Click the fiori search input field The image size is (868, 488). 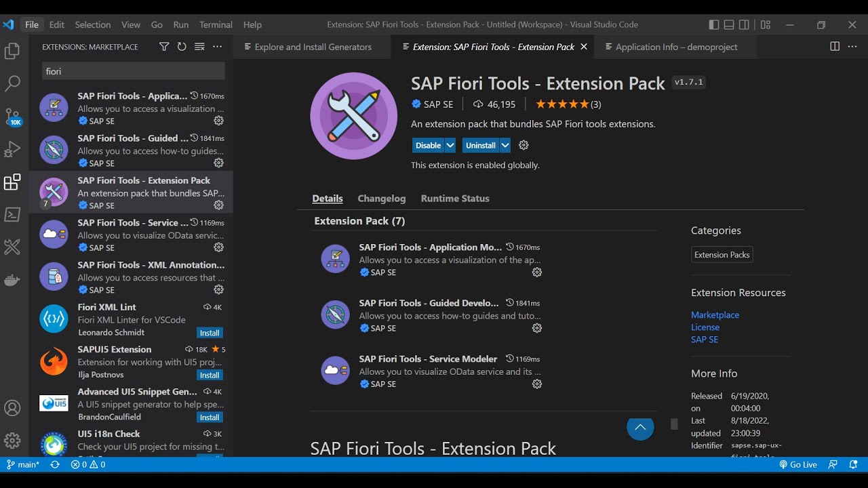pos(134,71)
